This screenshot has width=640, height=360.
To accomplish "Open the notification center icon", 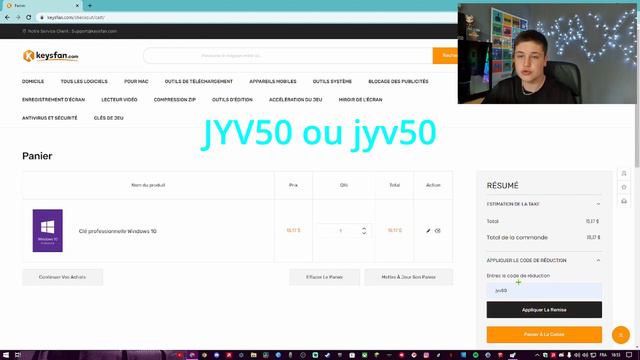I will click(629, 355).
